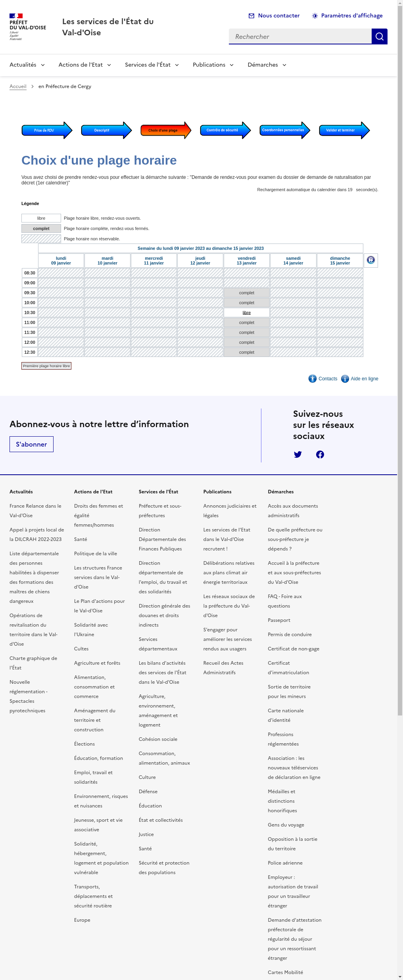403x980 pixels.
Task: Click Première plage horaire libre button
Action: pos(46,366)
